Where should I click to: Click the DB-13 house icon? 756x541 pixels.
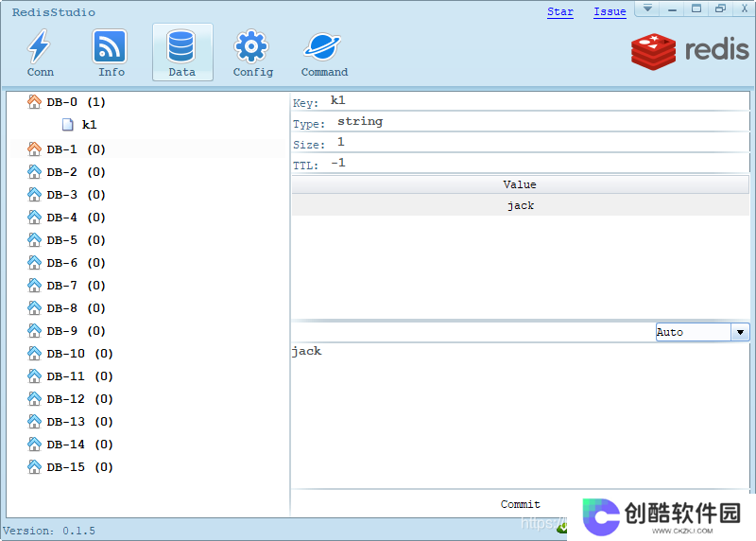pos(34,421)
